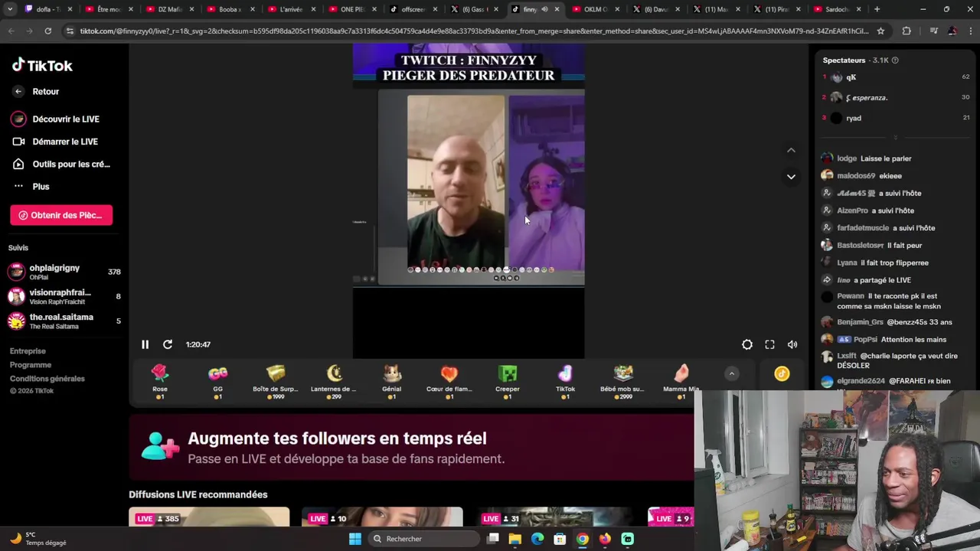Expand the gift list panel
Image resolution: width=980 pixels, height=551 pixels.
click(x=732, y=373)
